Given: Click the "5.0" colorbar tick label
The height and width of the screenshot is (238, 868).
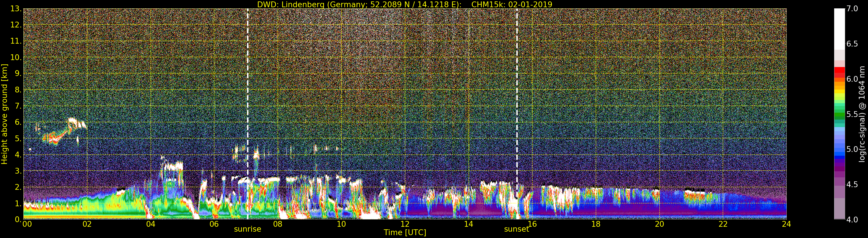Looking at the screenshot, I should (852, 149).
